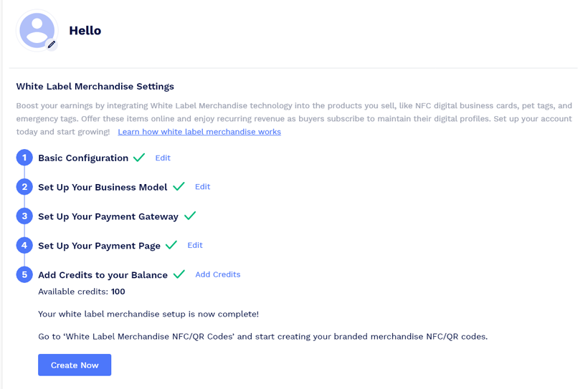This screenshot has width=588, height=389.
Task: Click the profile avatar picture
Action: pyautogui.click(x=36, y=29)
